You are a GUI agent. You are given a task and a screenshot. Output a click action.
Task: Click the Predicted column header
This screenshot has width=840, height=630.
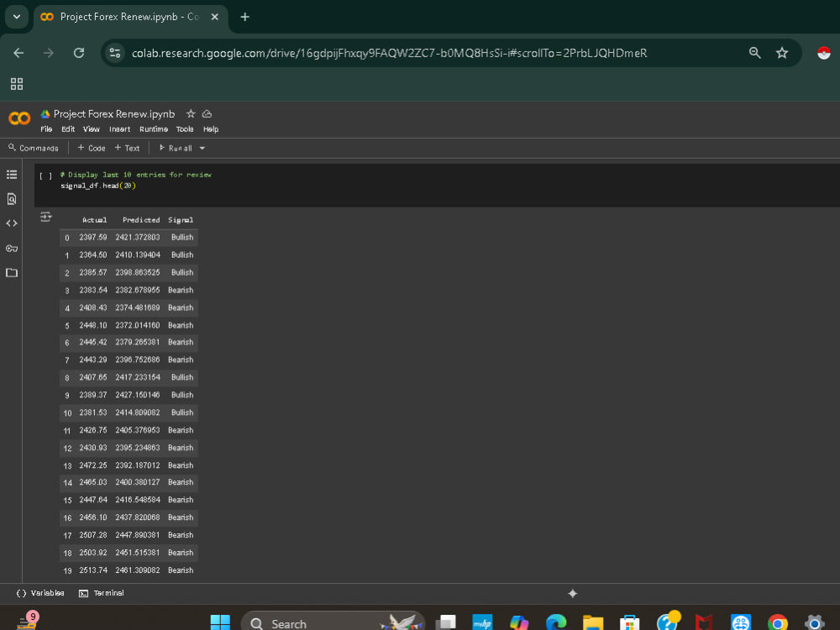coord(141,220)
